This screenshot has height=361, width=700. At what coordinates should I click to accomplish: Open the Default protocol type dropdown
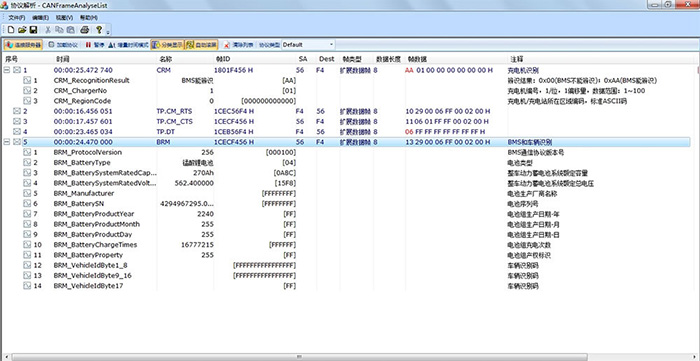coord(308,45)
